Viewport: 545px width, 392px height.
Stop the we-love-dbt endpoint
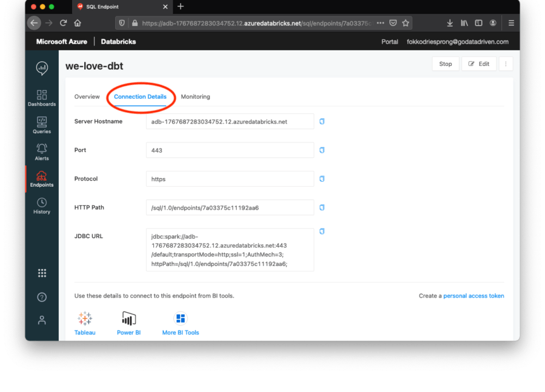[445, 64]
